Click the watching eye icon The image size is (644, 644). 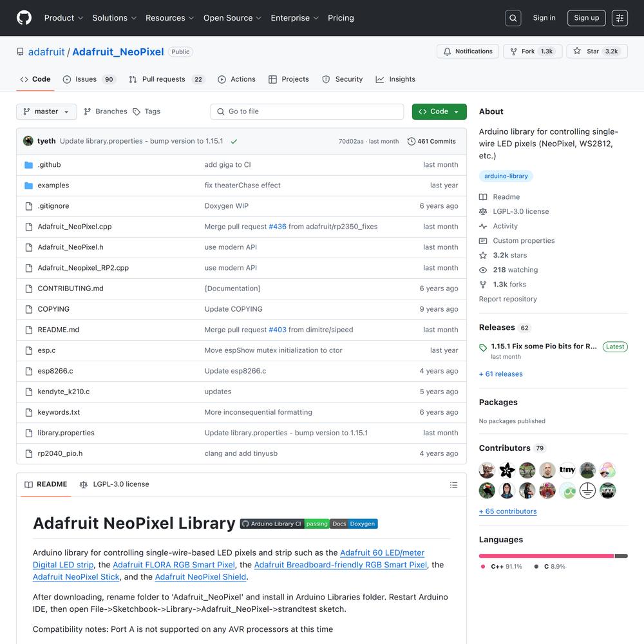pos(483,270)
